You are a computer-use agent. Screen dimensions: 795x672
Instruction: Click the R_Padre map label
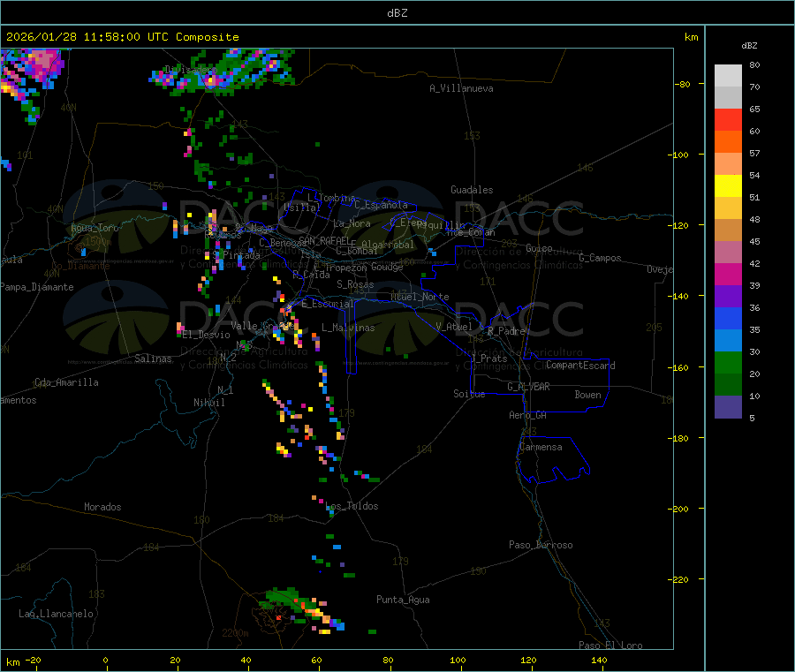(506, 331)
